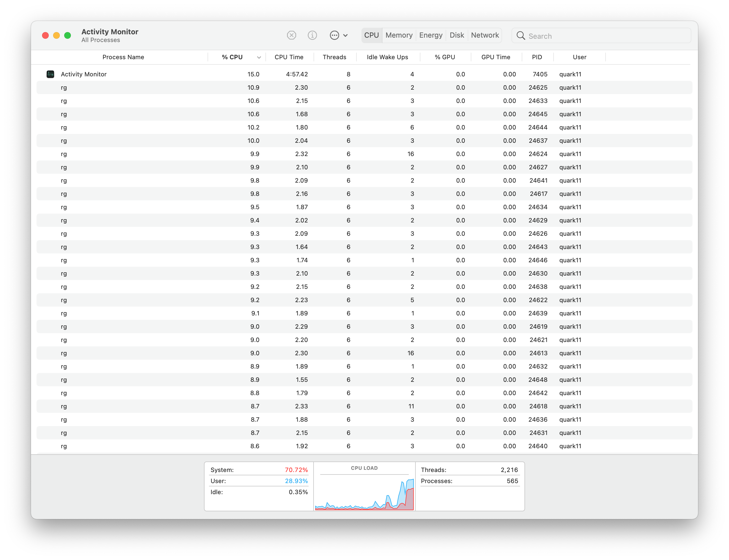This screenshot has height=560, width=729.
Task: Switch to the CPU tab
Action: (x=371, y=35)
